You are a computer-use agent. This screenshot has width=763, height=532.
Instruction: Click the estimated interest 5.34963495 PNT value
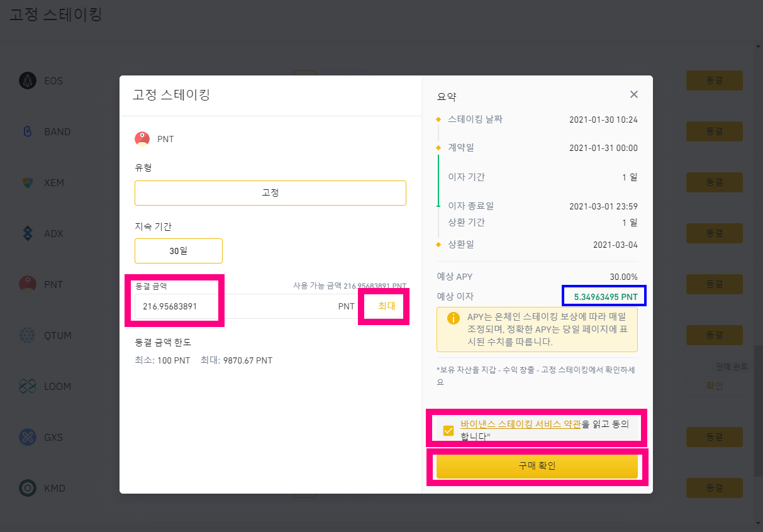[x=606, y=296]
